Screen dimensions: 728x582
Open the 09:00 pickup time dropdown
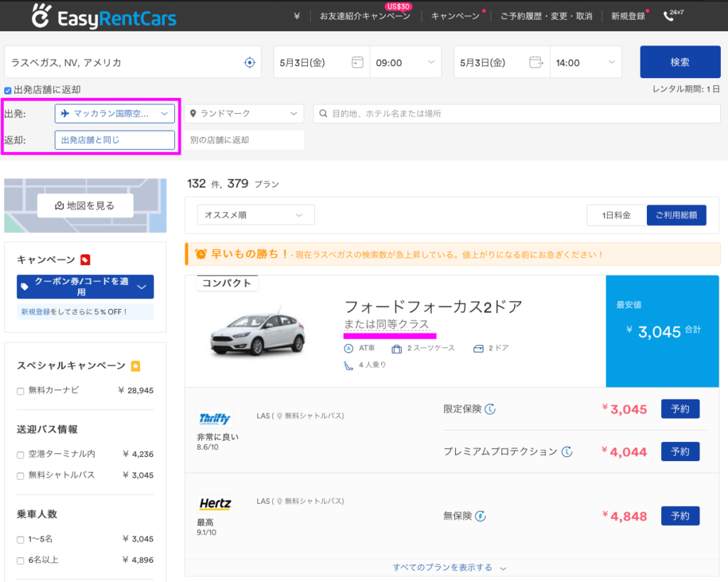point(405,63)
